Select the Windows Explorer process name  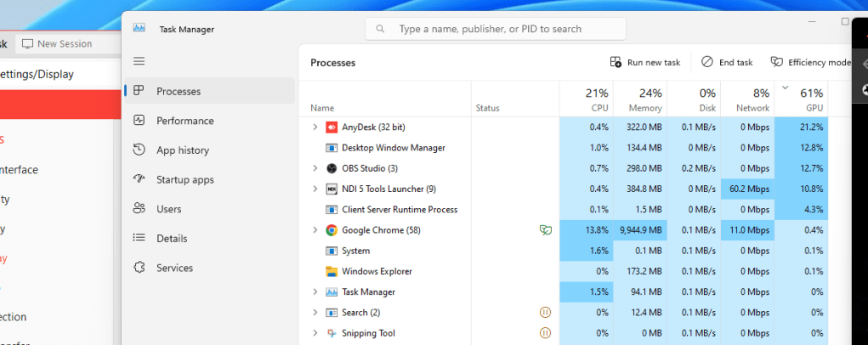[x=377, y=271]
